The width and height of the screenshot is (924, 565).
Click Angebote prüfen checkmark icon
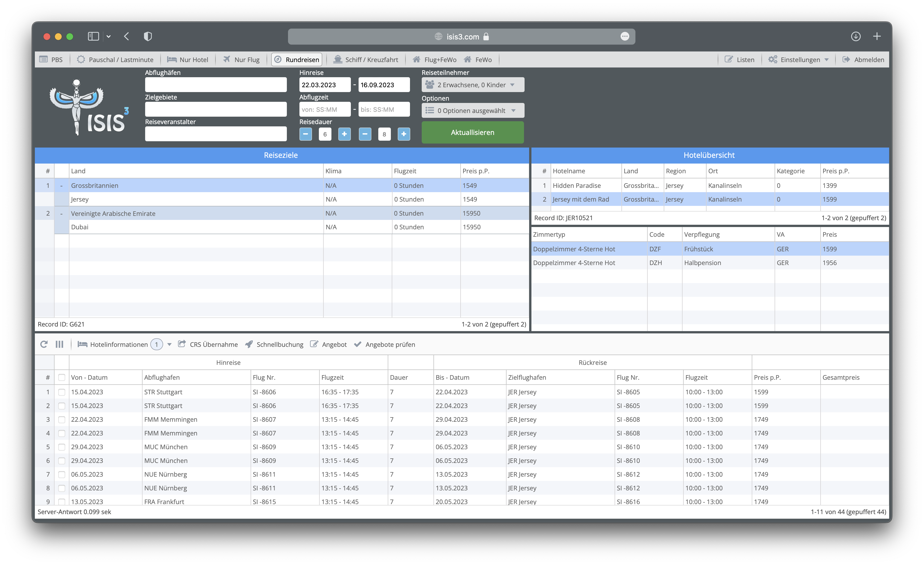tap(358, 344)
